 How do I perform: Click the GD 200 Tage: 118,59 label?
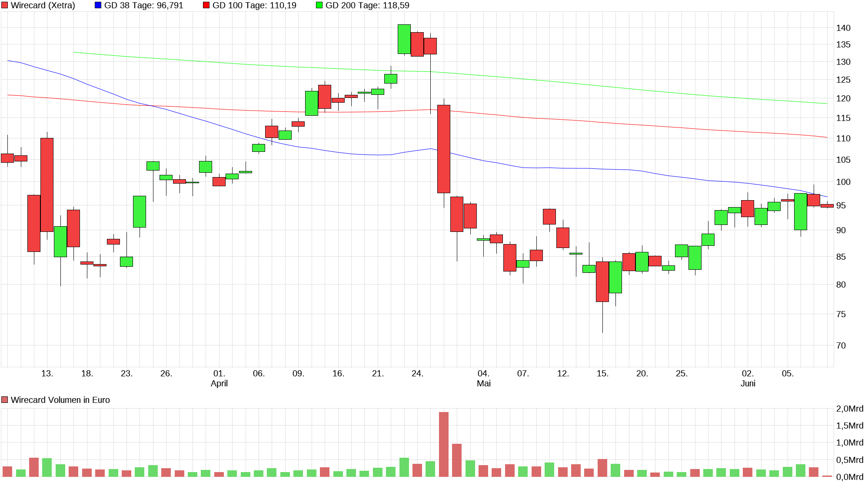[x=367, y=5]
